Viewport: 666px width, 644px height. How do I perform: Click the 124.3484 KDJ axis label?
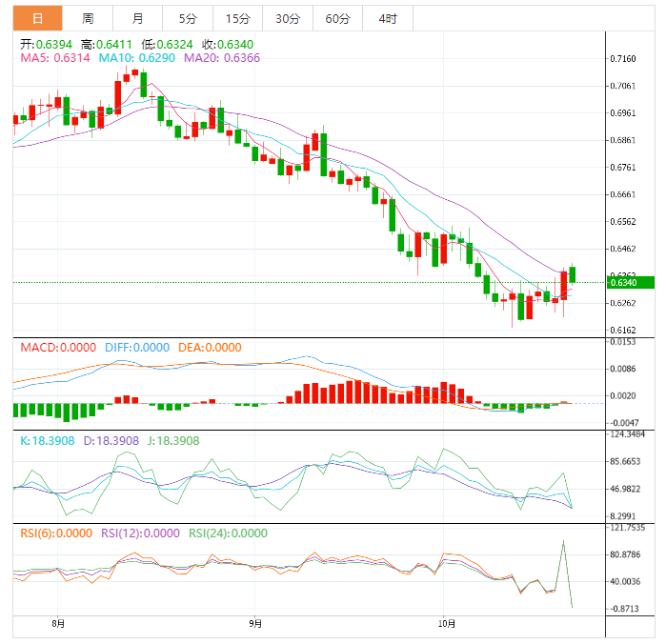pos(627,434)
